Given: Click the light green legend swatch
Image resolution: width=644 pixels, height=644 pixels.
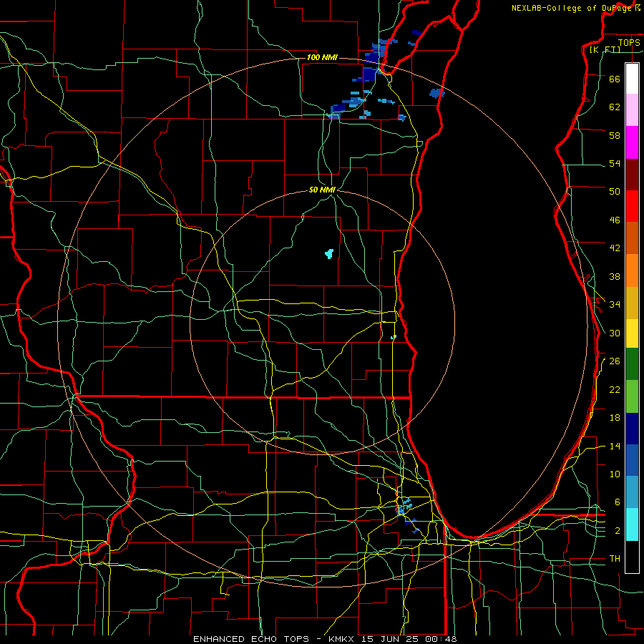Looking at the screenshot, I should [632, 396].
